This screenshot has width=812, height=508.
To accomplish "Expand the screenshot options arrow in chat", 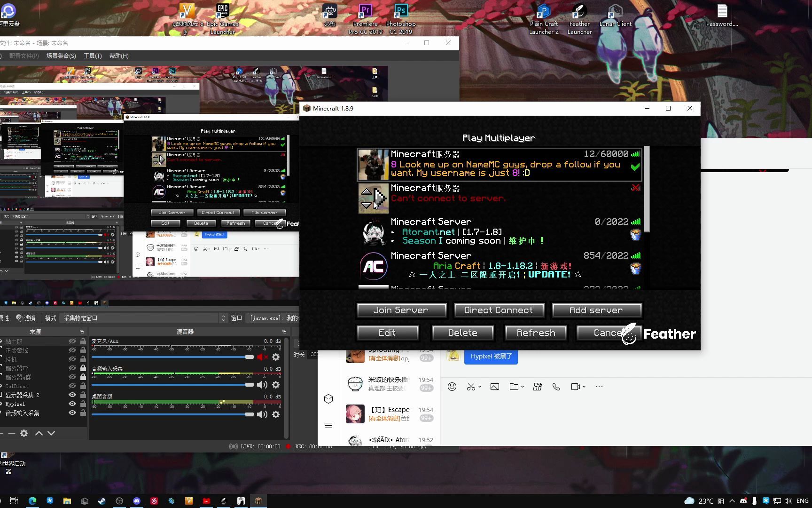I will pyautogui.click(x=480, y=387).
